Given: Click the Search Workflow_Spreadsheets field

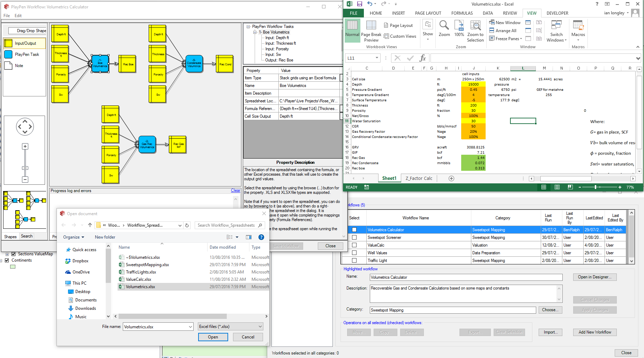Looking at the screenshot, I should click(x=229, y=225).
